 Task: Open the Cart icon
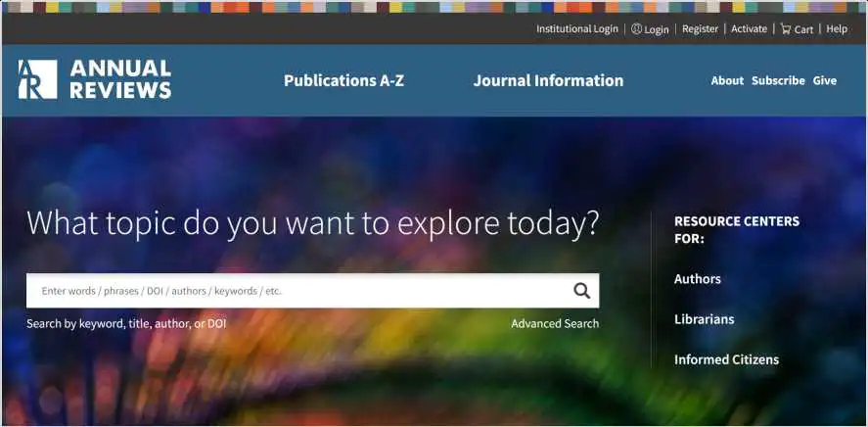(786, 28)
